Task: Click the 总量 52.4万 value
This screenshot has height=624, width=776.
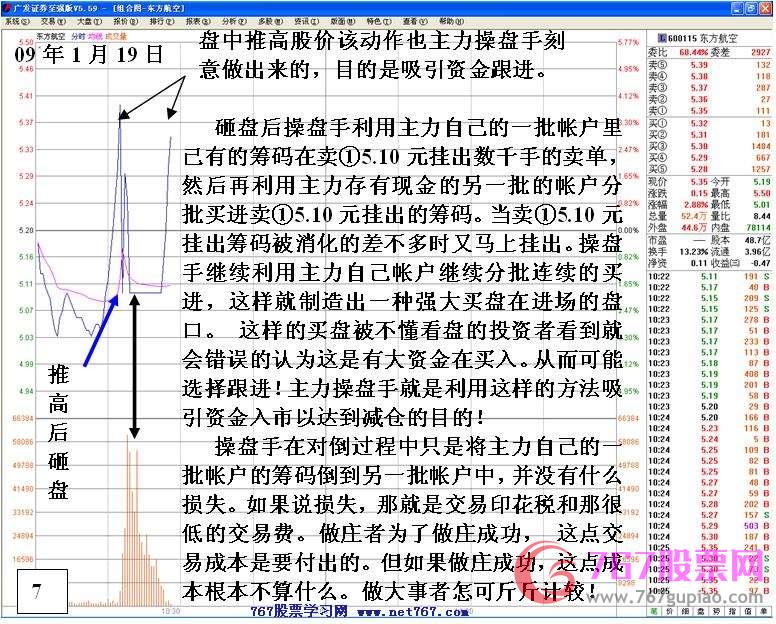Action: point(695,216)
